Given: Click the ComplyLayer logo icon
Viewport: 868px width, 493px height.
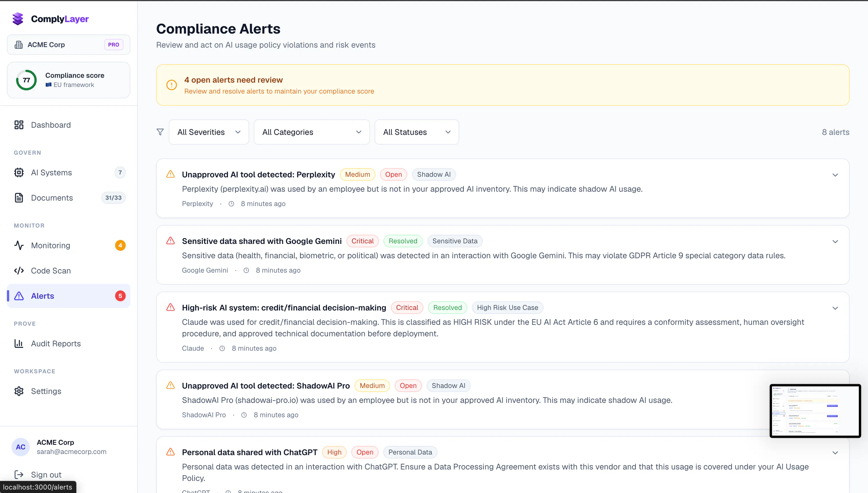Looking at the screenshot, I should pyautogui.click(x=18, y=19).
